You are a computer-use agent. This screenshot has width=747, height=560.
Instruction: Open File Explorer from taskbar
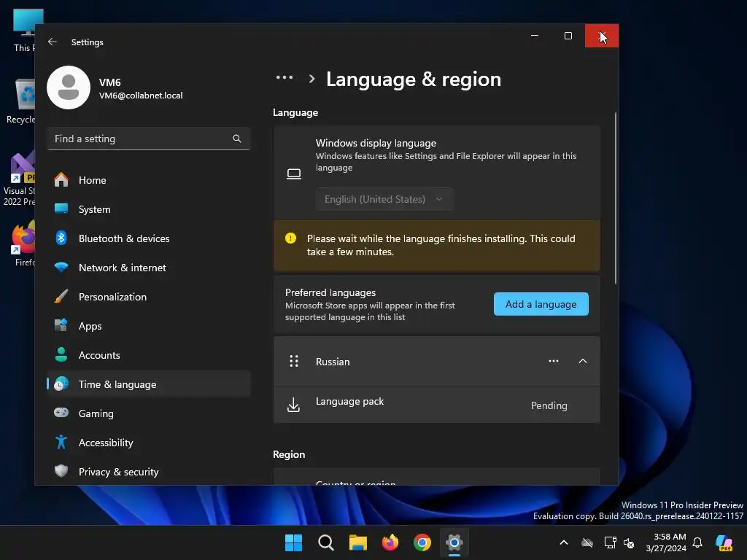(x=357, y=542)
